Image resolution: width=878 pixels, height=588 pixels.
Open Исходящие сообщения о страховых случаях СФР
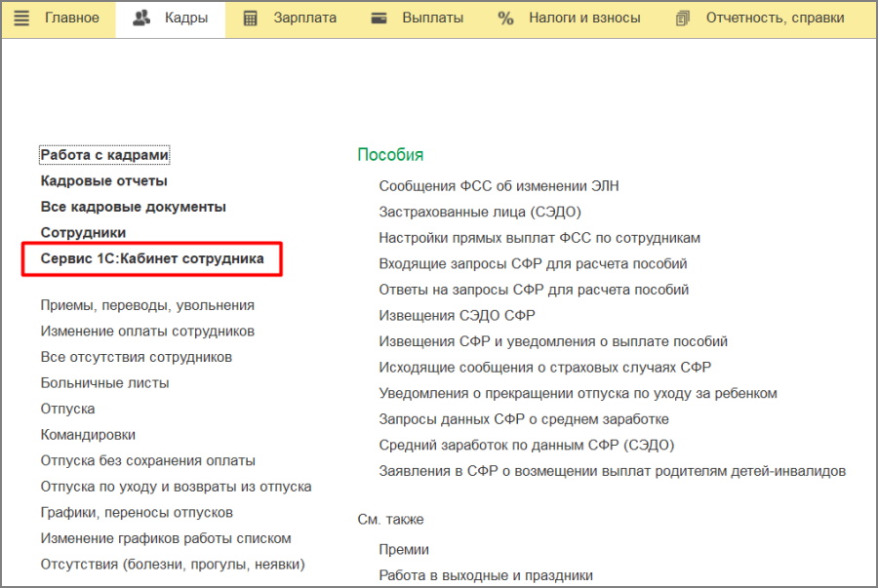pos(544,368)
